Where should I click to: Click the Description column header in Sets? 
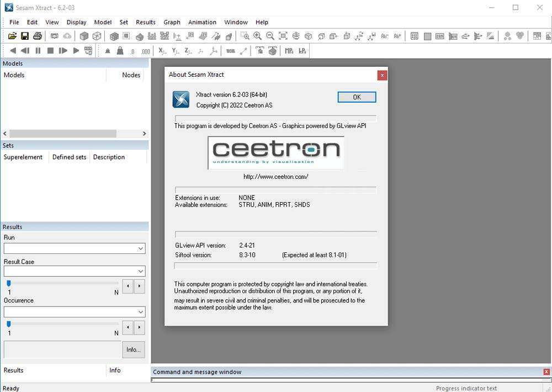pos(109,157)
